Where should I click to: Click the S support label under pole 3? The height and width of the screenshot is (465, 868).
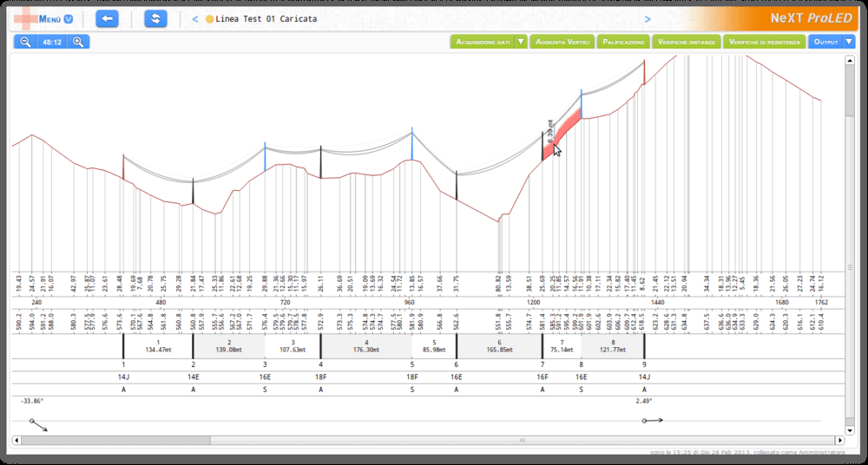click(x=265, y=390)
